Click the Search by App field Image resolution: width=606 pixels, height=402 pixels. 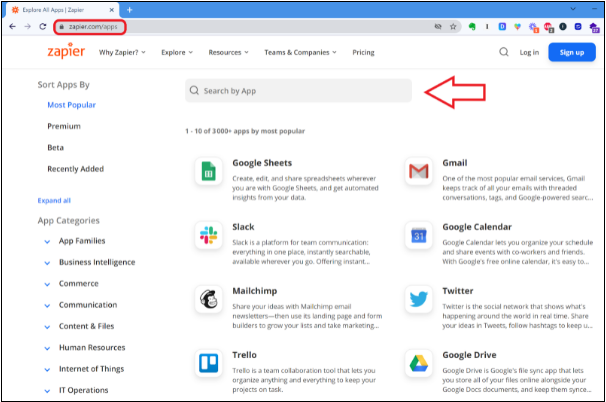pos(299,91)
